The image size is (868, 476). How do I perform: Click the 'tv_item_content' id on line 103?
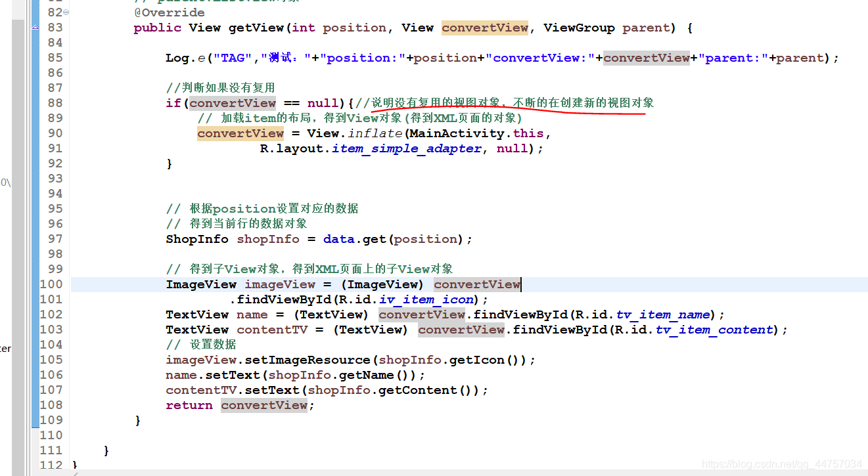tap(714, 330)
